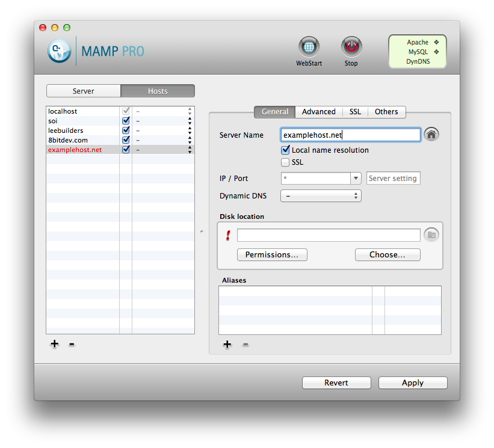Select the leebuilders host row

click(120, 130)
